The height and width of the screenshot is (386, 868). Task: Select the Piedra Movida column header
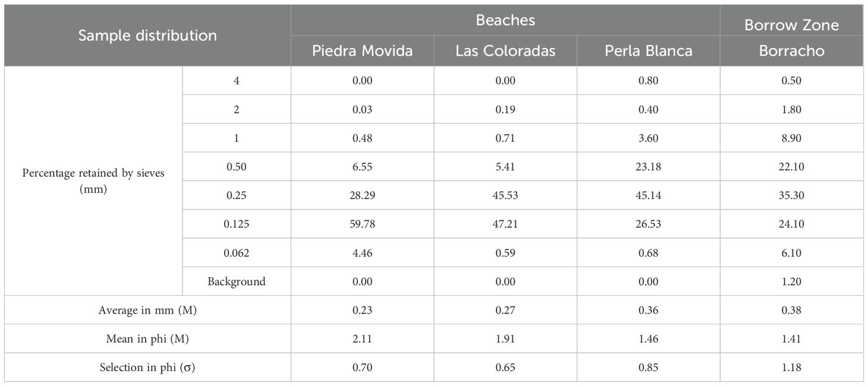tap(362, 51)
